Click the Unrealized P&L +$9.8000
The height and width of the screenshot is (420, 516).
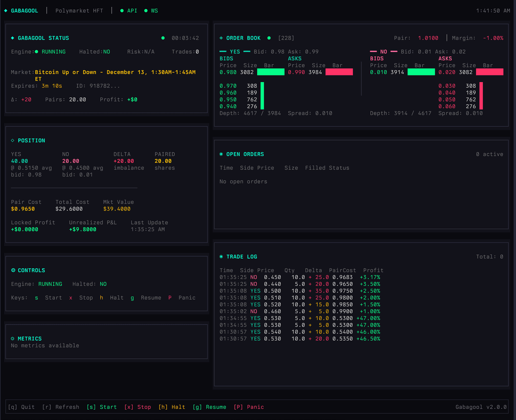pos(83,230)
